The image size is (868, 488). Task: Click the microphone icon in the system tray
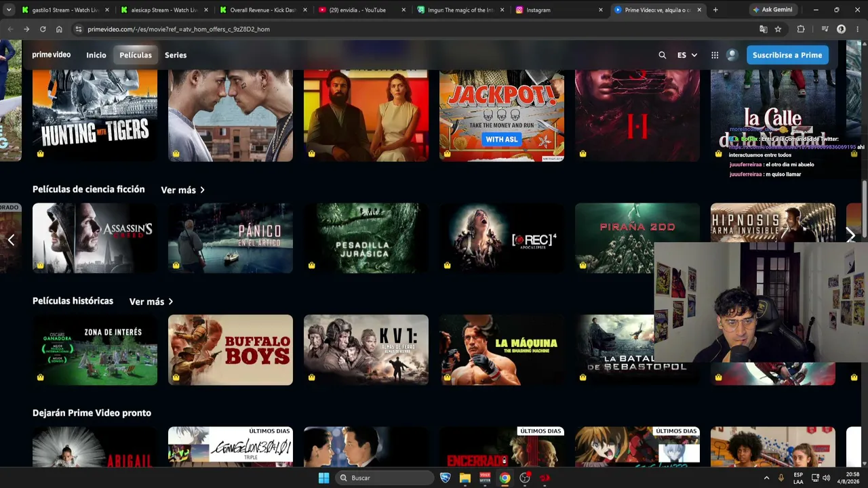click(x=781, y=478)
